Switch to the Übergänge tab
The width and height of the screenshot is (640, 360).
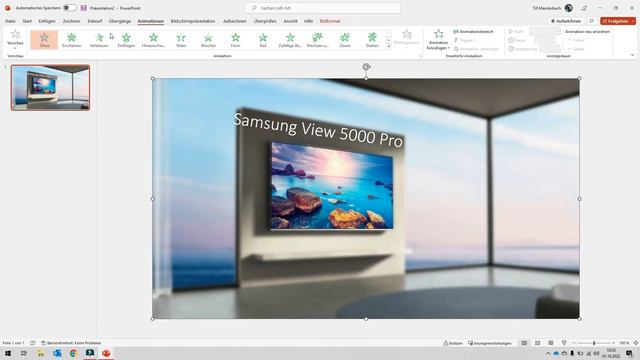[x=120, y=21]
